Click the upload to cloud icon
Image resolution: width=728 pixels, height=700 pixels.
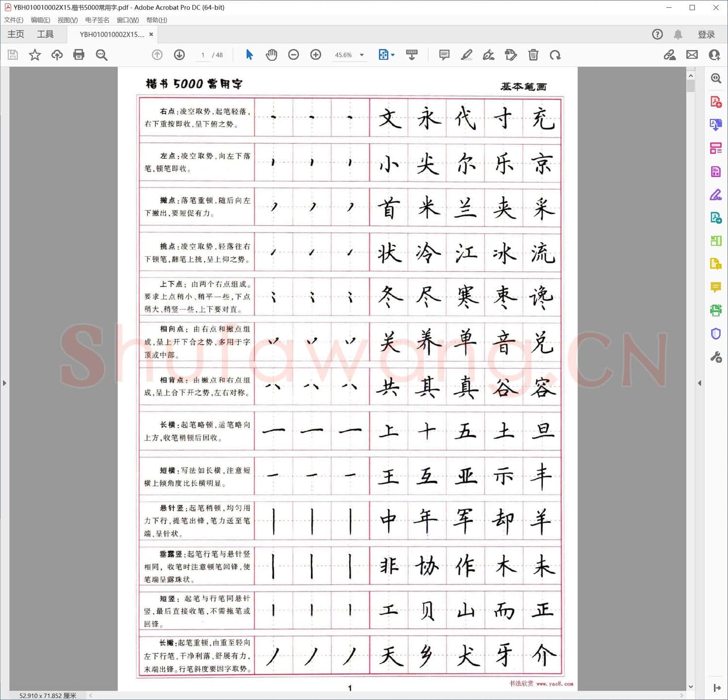[x=57, y=55]
